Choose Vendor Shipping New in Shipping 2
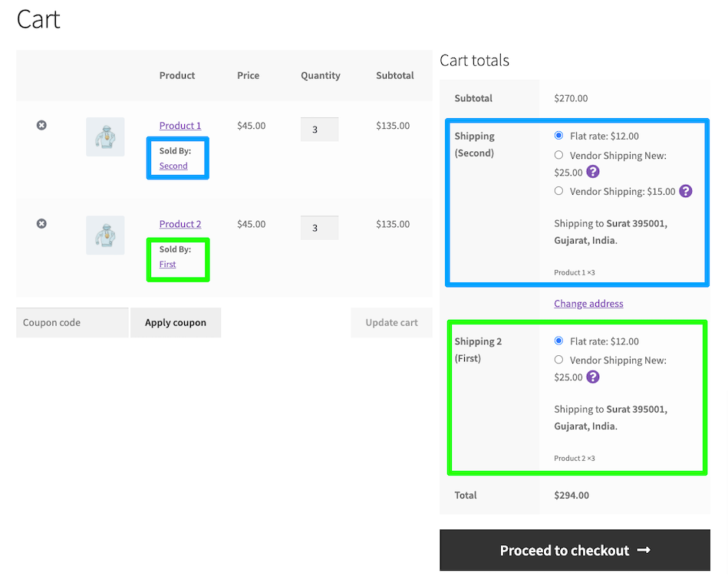Screen dimensions: 728x586 pyautogui.click(x=558, y=360)
